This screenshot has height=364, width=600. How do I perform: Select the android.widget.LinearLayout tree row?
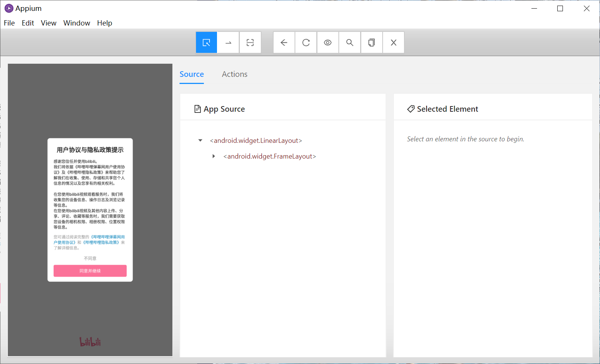(256, 141)
